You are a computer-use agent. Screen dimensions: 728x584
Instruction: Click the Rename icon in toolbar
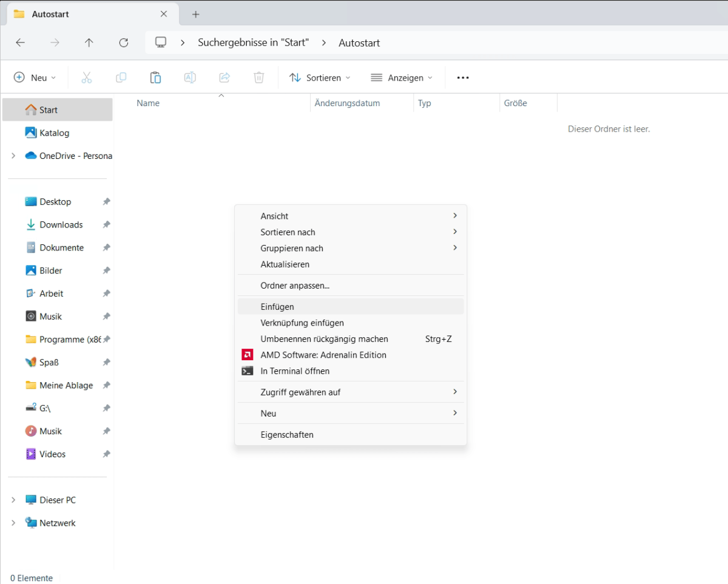190,78
